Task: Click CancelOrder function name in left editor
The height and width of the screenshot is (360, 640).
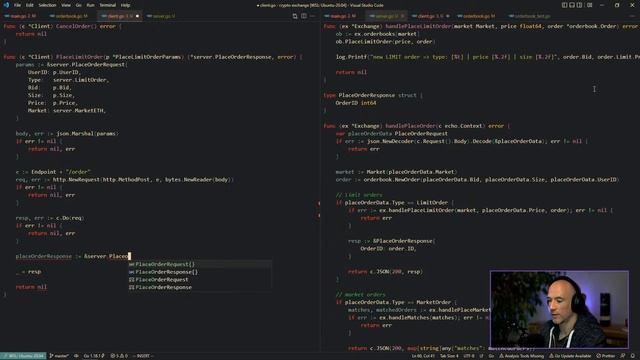Action: pyautogui.click(x=75, y=26)
